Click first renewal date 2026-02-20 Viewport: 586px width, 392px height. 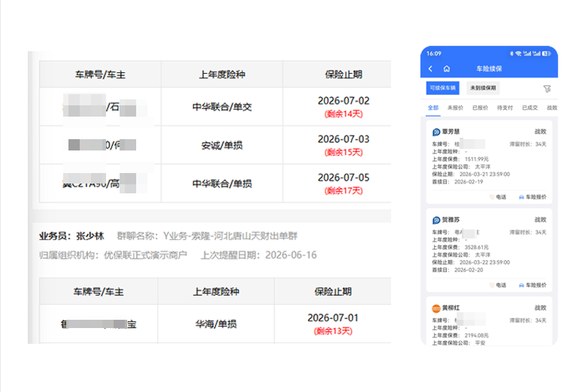(x=469, y=270)
